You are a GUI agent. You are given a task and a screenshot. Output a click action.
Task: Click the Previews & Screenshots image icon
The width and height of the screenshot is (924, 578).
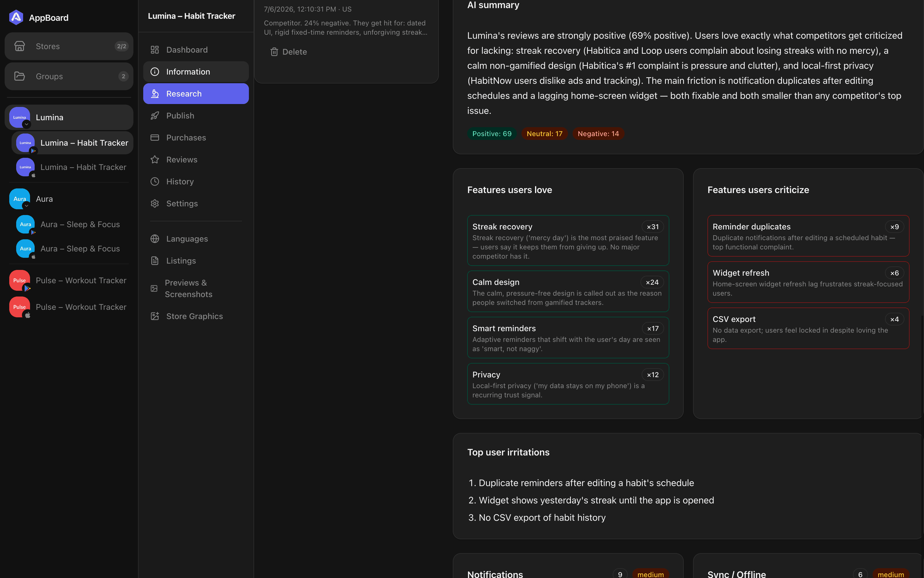[x=154, y=289]
